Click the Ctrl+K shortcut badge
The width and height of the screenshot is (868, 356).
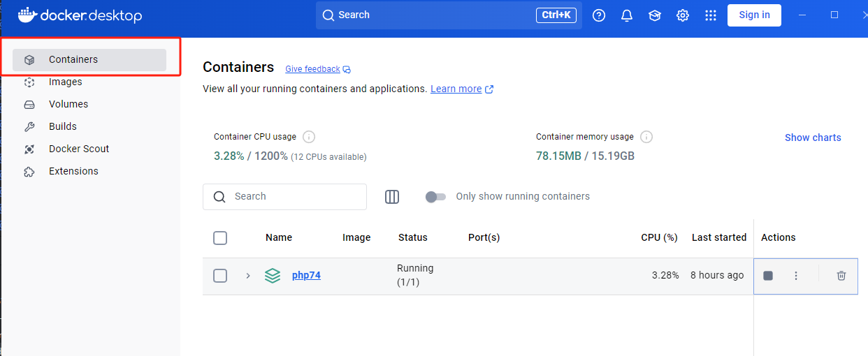[x=556, y=15]
